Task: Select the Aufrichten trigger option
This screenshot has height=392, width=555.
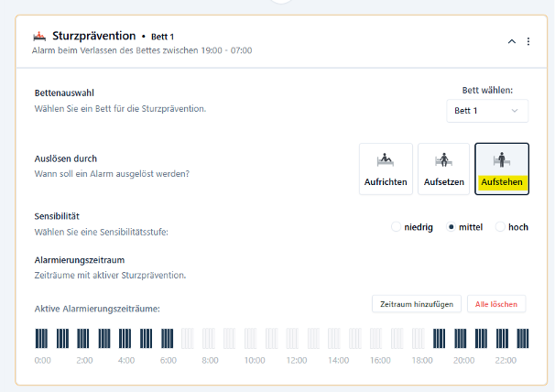Action: [386, 169]
